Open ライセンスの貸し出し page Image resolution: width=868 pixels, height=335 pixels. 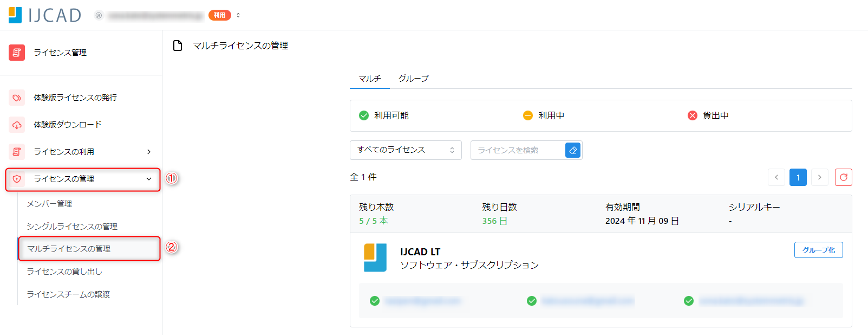(64, 272)
